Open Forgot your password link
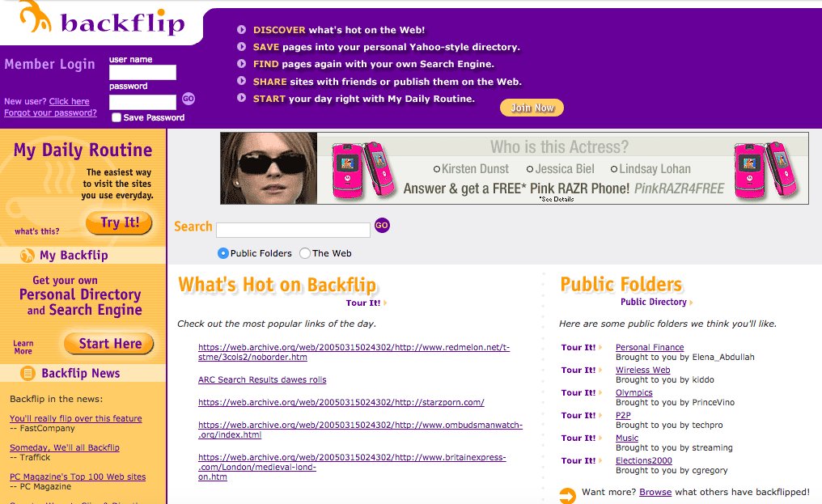The height and width of the screenshot is (504, 822). pos(50,112)
